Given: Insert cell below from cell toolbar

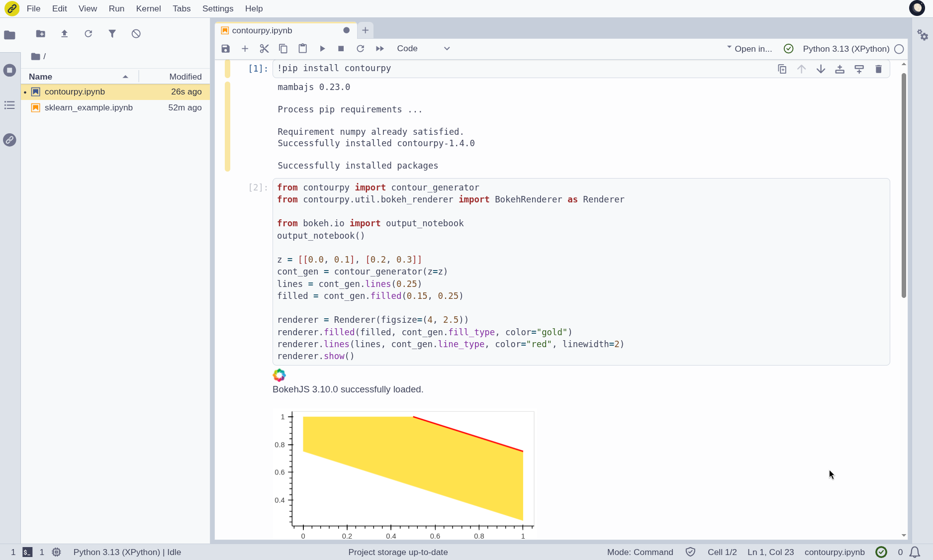Looking at the screenshot, I should (x=859, y=69).
